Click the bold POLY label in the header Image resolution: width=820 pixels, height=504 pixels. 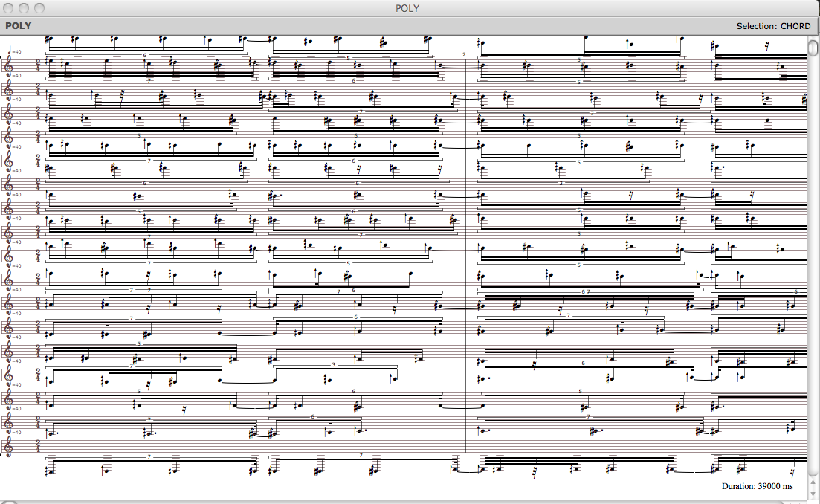click(x=18, y=26)
